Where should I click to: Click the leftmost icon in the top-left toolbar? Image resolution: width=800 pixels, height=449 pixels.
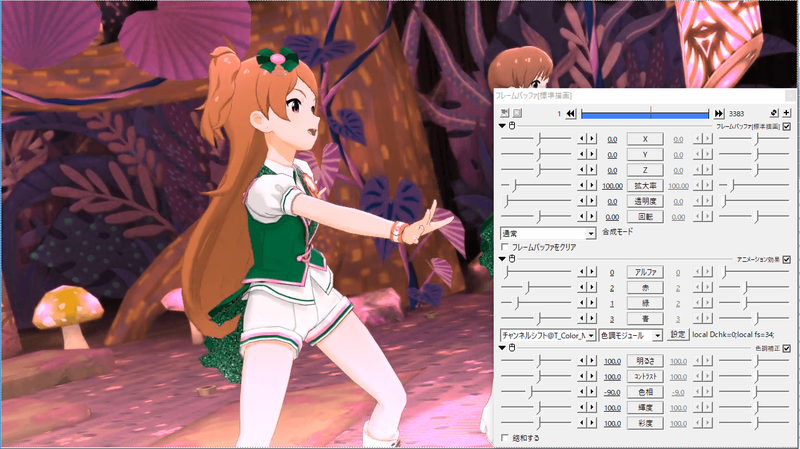pyautogui.click(x=505, y=113)
